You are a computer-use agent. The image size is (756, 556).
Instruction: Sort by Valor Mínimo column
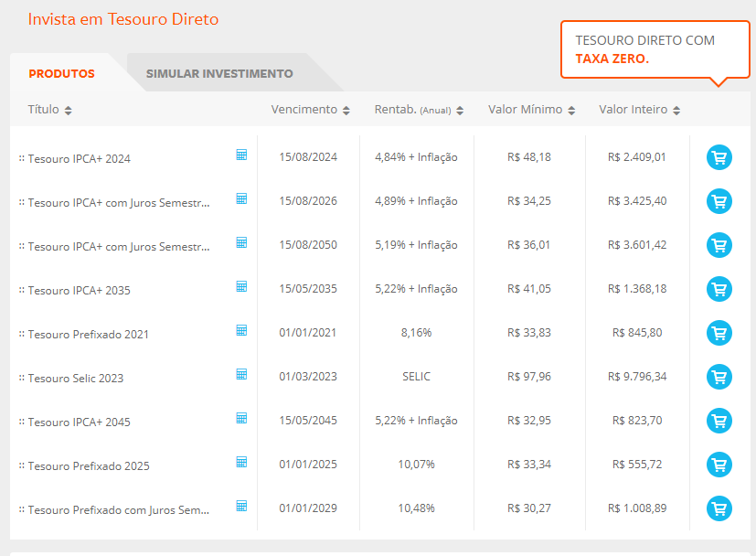[531, 110]
